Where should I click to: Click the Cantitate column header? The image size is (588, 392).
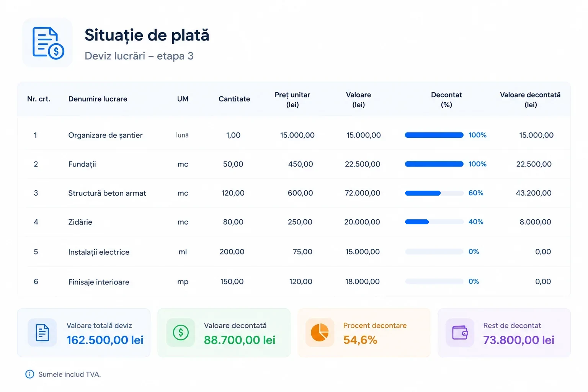point(234,99)
